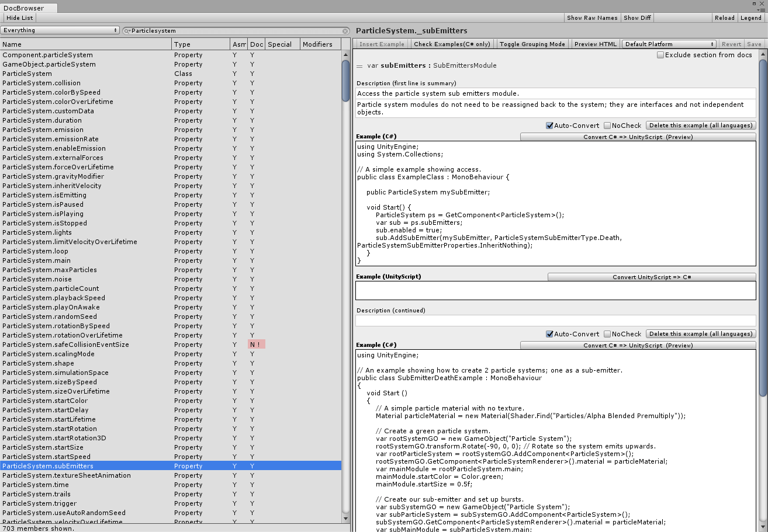Run Check Examples(C# only)
The width and height of the screenshot is (768, 532).
point(452,44)
